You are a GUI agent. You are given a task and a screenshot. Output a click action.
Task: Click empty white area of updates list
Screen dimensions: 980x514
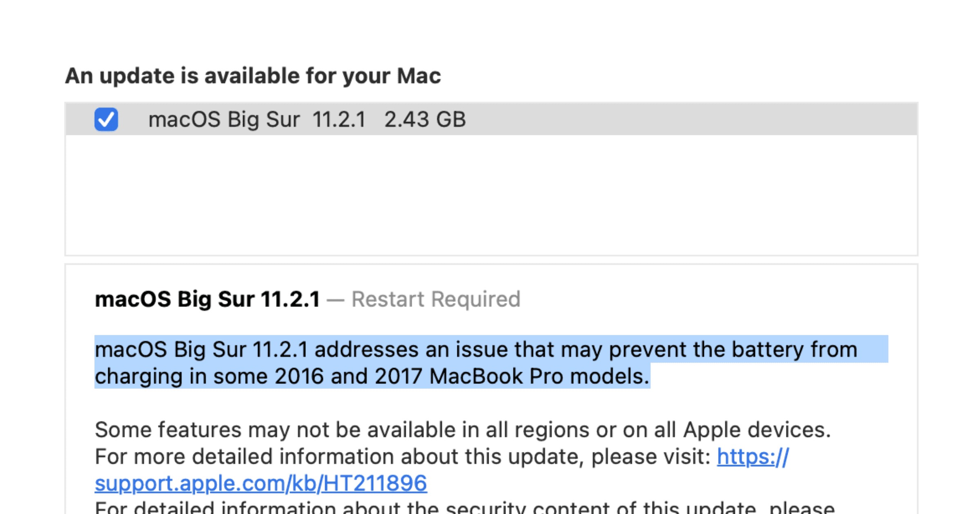pos(490,196)
